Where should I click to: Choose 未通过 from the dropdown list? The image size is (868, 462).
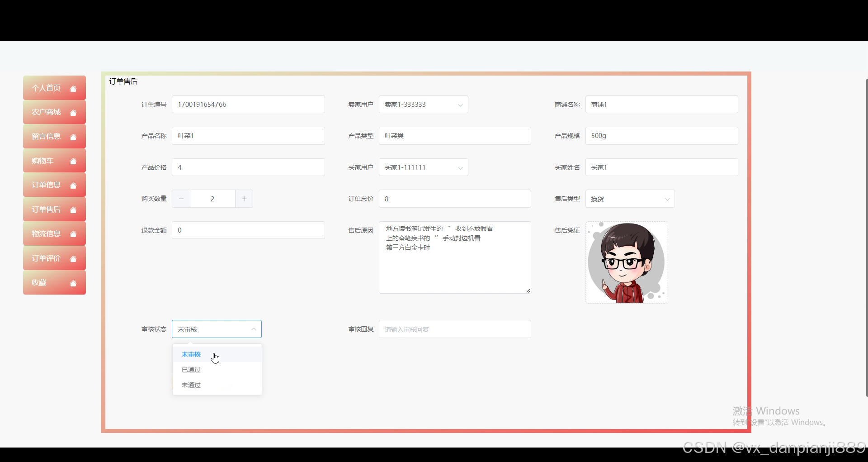217,385
